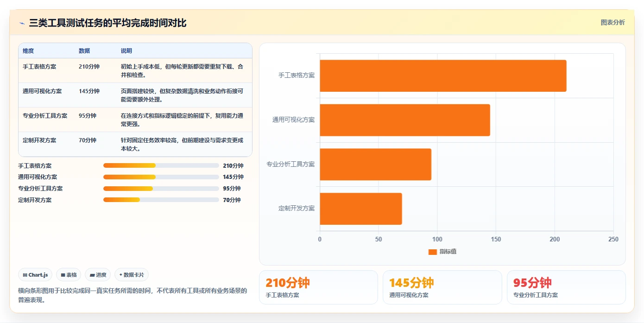Image resolution: width=644 pixels, height=323 pixels.
Task: Click the 通用可视化方案 progress bar showing 145分钟
Action: click(x=161, y=177)
